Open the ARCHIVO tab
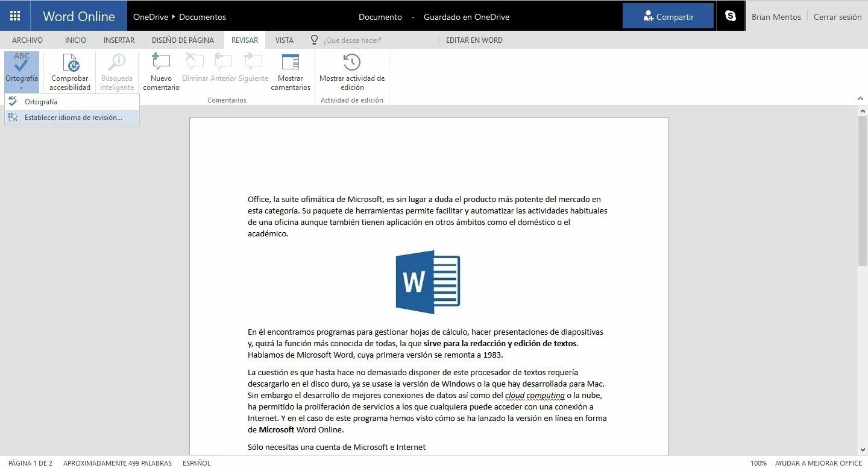Screen dimensions: 868x468 [28, 40]
